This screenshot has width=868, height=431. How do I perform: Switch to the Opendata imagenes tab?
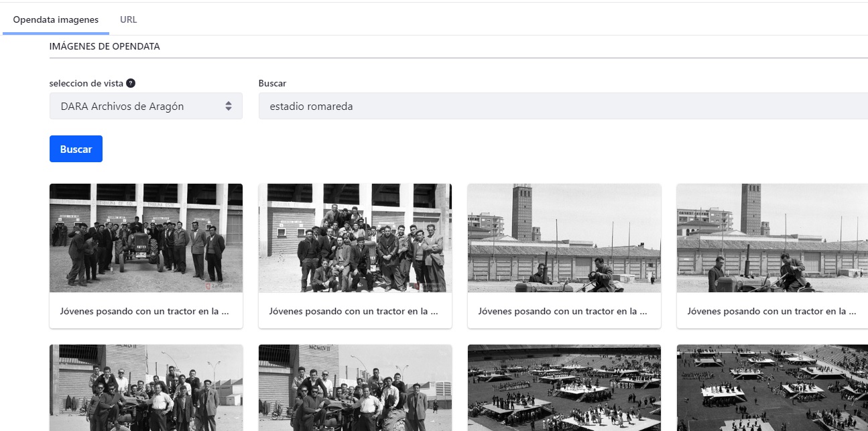pos(56,19)
